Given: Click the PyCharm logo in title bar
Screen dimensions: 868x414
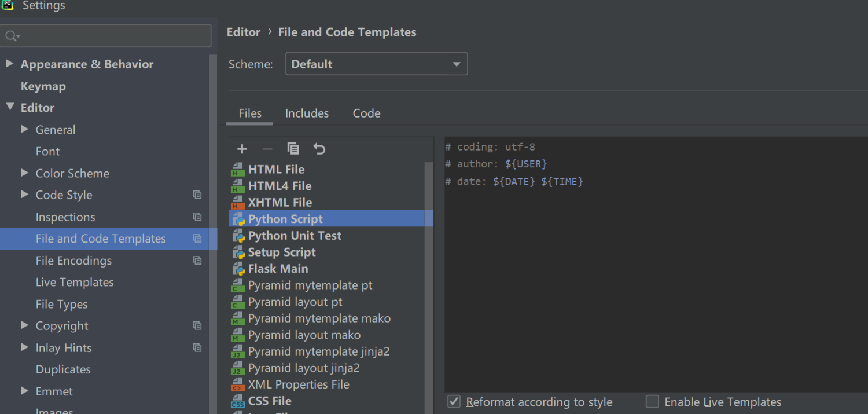Looking at the screenshot, I should tap(8, 5).
